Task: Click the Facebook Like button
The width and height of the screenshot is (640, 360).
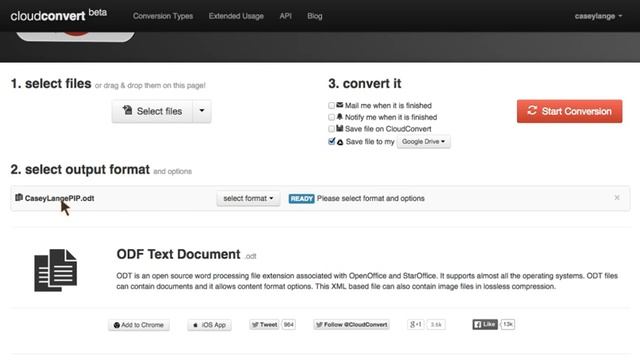Action: pos(485,324)
